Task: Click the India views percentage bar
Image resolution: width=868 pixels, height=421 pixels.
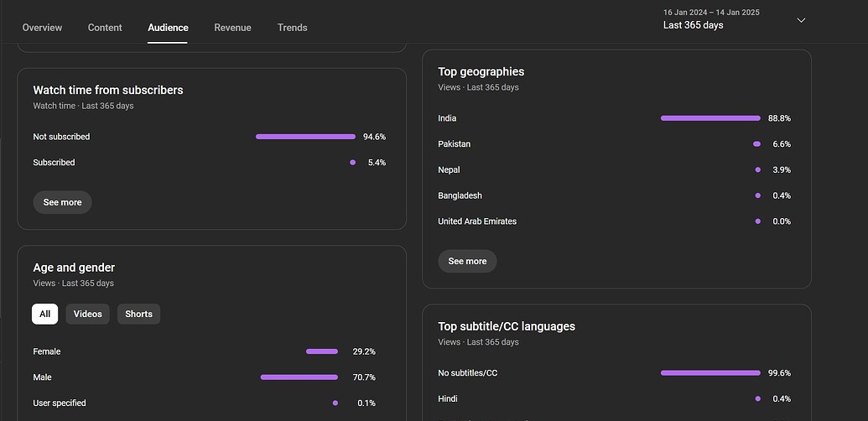Action: click(x=710, y=118)
